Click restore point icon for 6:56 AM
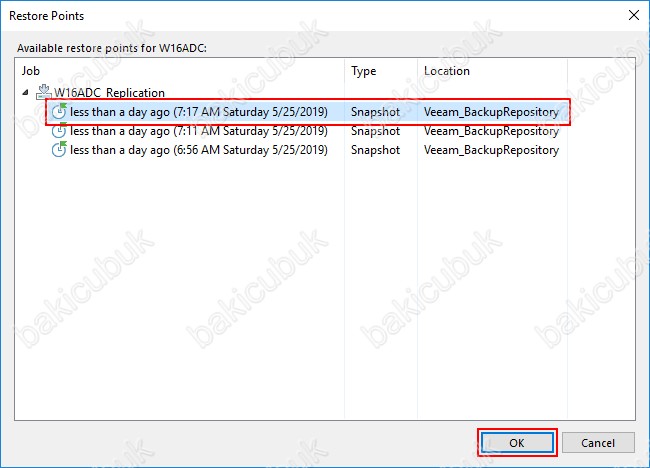This screenshot has width=650, height=468. 59,150
